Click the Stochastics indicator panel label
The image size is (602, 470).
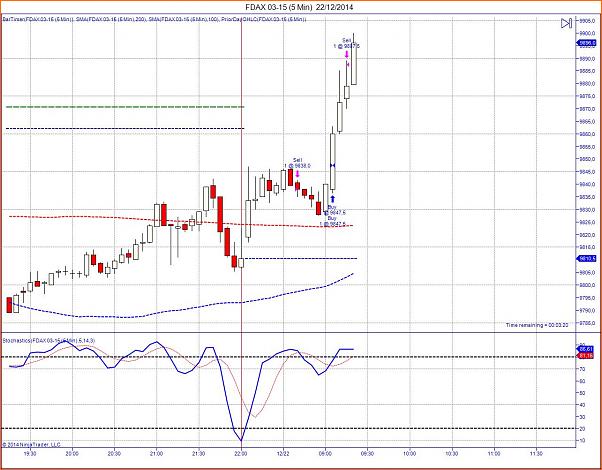pos(49,341)
